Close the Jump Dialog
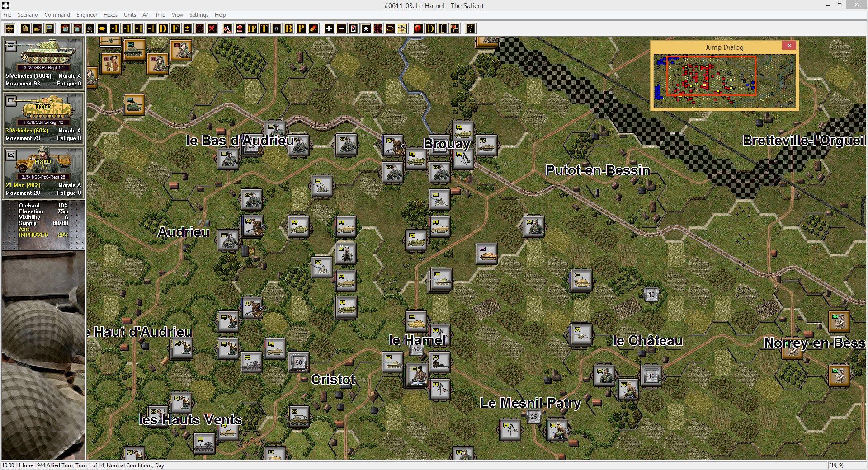Image resolution: width=868 pixels, height=470 pixels. point(789,45)
